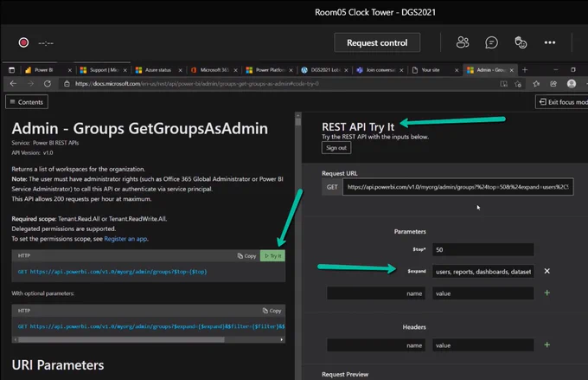Screen dimensions: 588x380
Task: Click the browser tab actions icon
Action: tap(11, 70)
